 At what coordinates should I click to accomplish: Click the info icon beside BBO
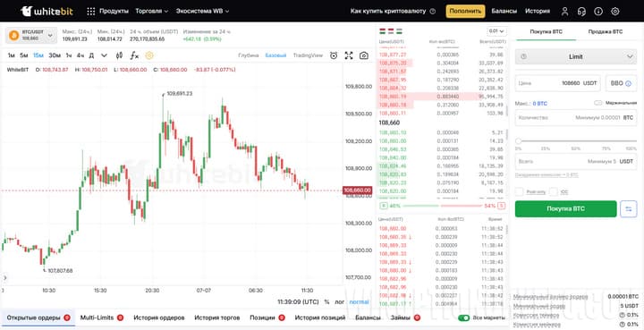click(628, 83)
